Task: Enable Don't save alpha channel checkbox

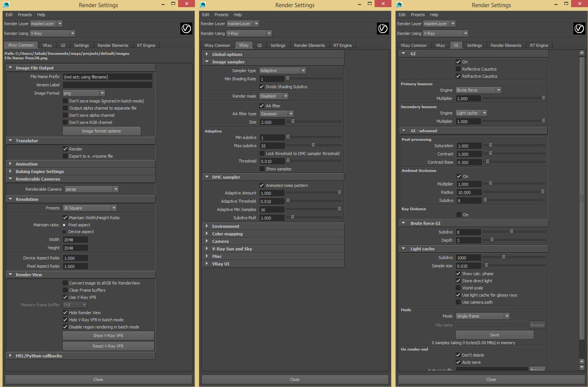Action: pos(65,115)
